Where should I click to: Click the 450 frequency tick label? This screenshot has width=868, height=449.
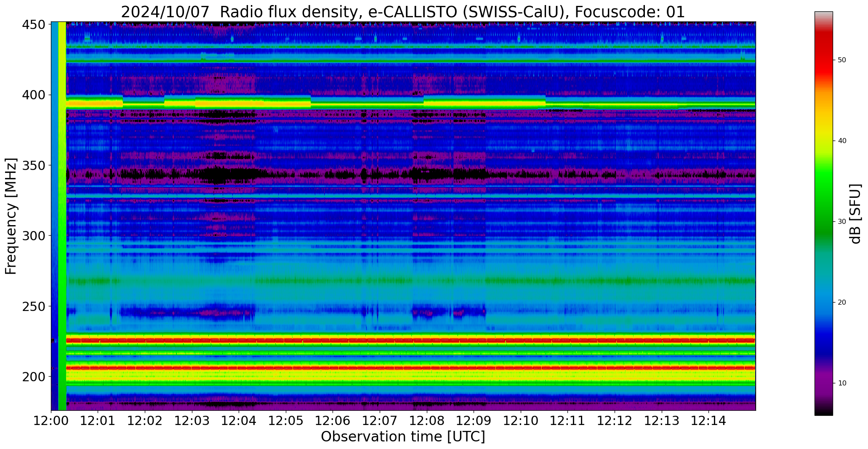coord(33,25)
